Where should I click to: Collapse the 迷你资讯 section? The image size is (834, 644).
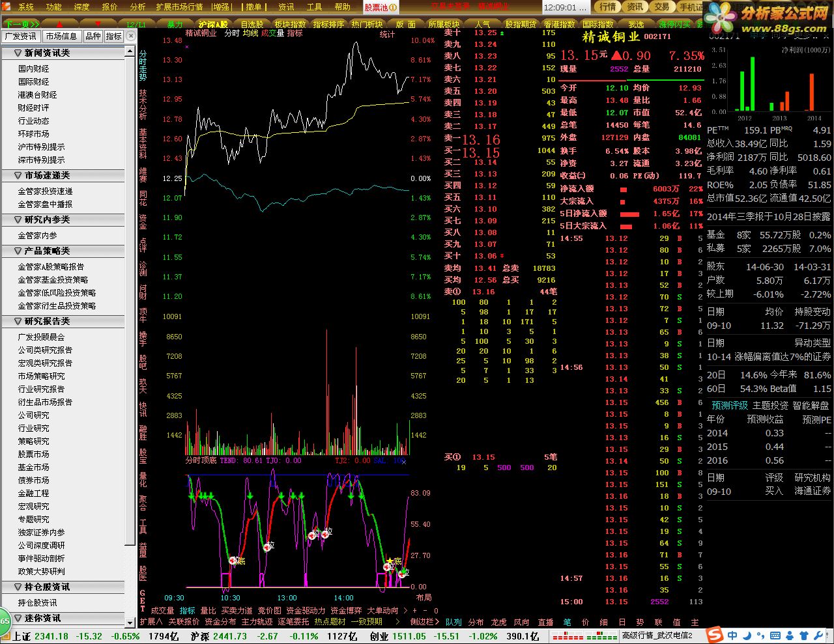coord(63,618)
